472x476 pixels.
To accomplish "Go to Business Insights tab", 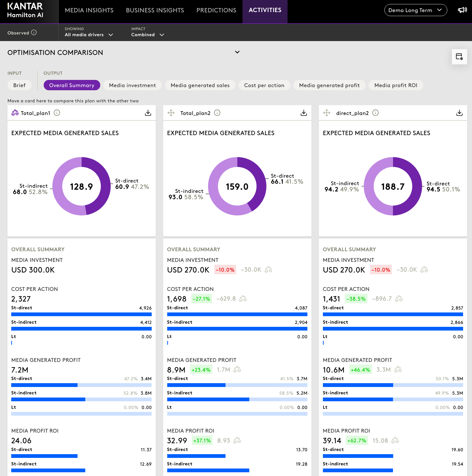I will coord(155,10).
